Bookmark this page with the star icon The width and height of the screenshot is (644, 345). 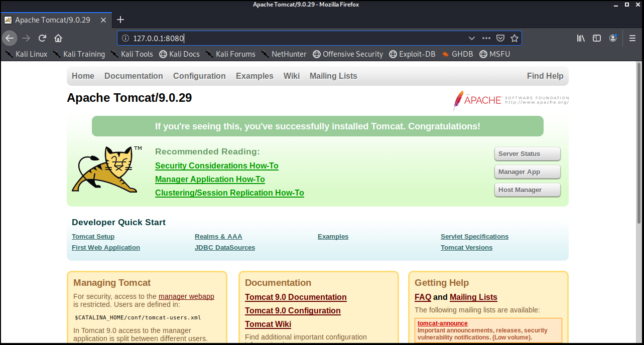514,38
